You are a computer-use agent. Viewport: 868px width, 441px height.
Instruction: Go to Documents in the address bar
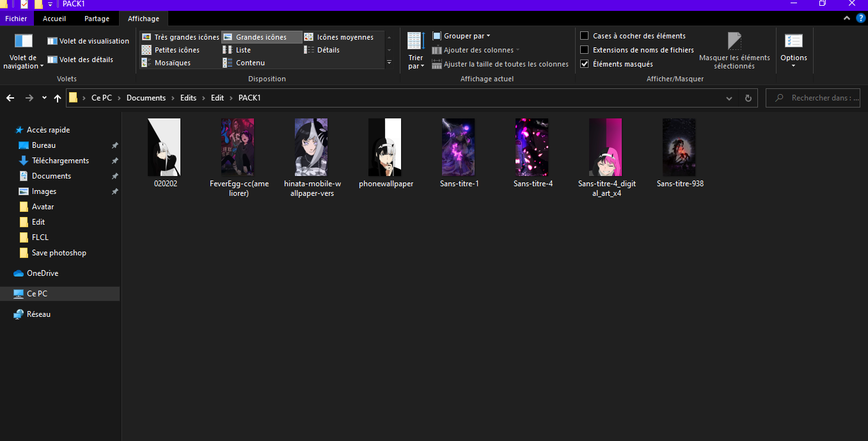pyautogui.click(x=146, y=98)
